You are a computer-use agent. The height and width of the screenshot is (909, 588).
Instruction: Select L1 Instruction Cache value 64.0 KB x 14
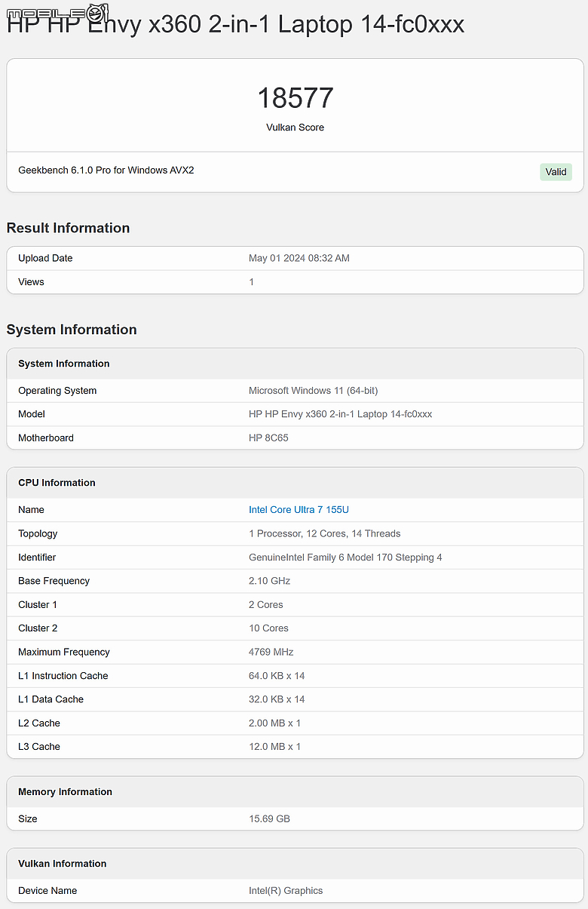tap(277, 676)
